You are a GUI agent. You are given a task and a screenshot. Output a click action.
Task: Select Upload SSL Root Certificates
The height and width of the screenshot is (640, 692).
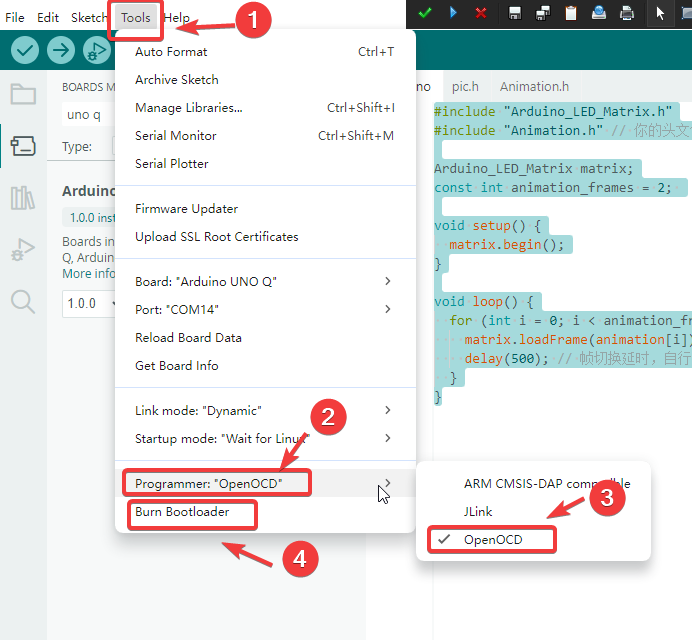click(265, 237)
